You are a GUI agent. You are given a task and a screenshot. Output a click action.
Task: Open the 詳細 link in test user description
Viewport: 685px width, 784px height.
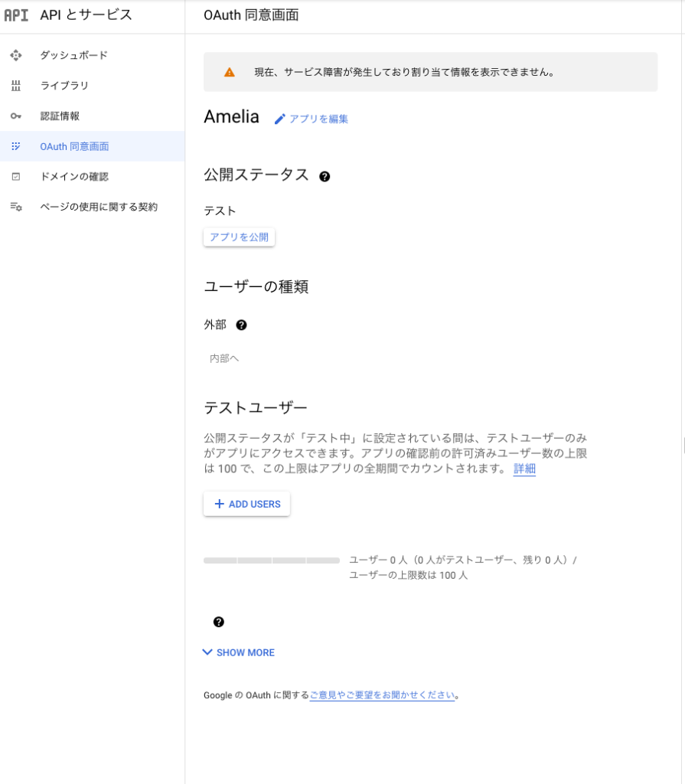tap(524, 469)
